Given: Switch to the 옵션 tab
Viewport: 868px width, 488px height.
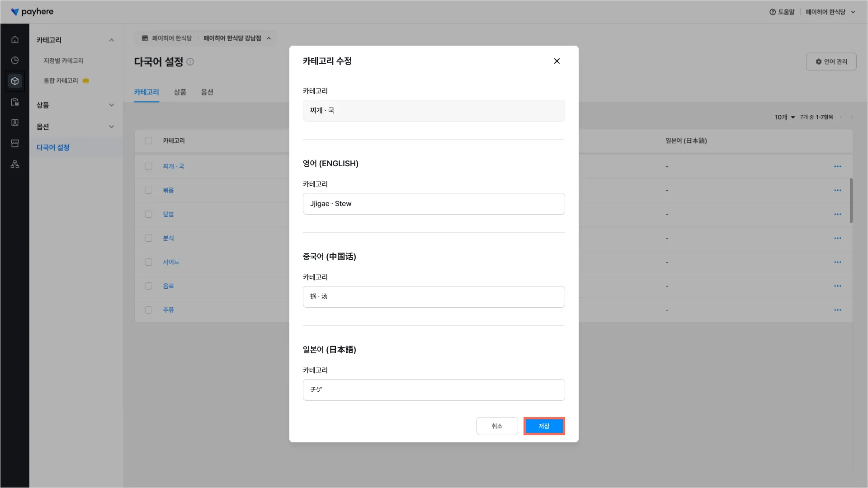Looking at the screenshot, I should [207, 92].
